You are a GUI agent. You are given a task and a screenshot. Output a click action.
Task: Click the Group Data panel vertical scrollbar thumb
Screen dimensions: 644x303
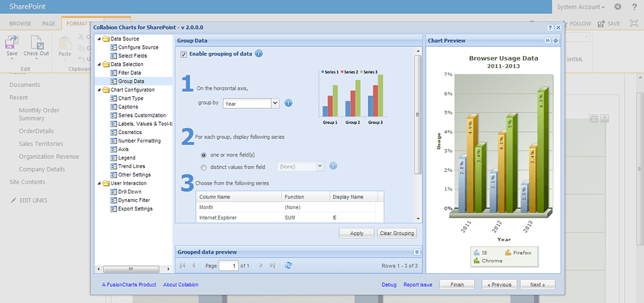pyautogui.click(x=418, y=115)
